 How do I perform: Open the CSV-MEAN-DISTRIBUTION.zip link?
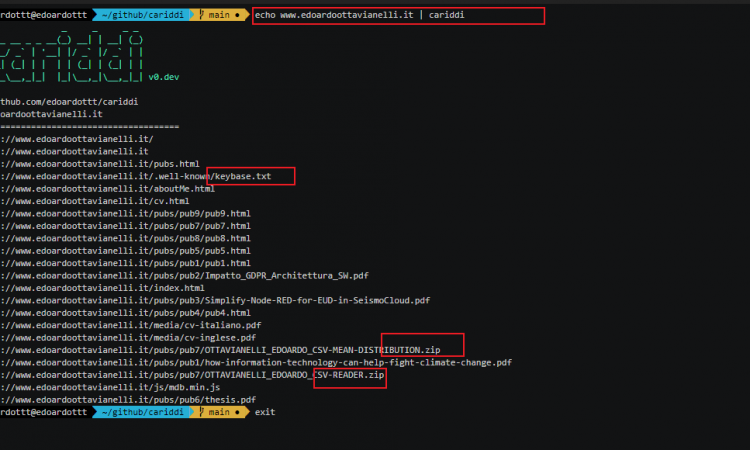220,351
